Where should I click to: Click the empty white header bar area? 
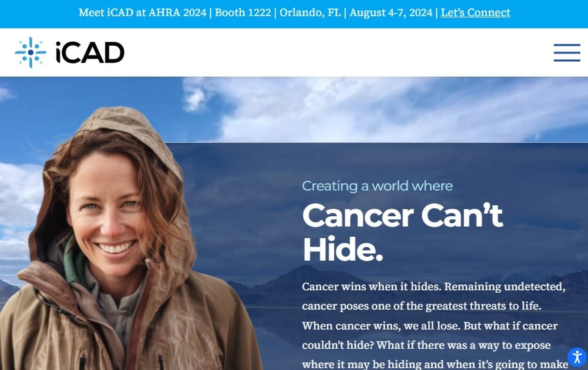[x=337, y=52]
